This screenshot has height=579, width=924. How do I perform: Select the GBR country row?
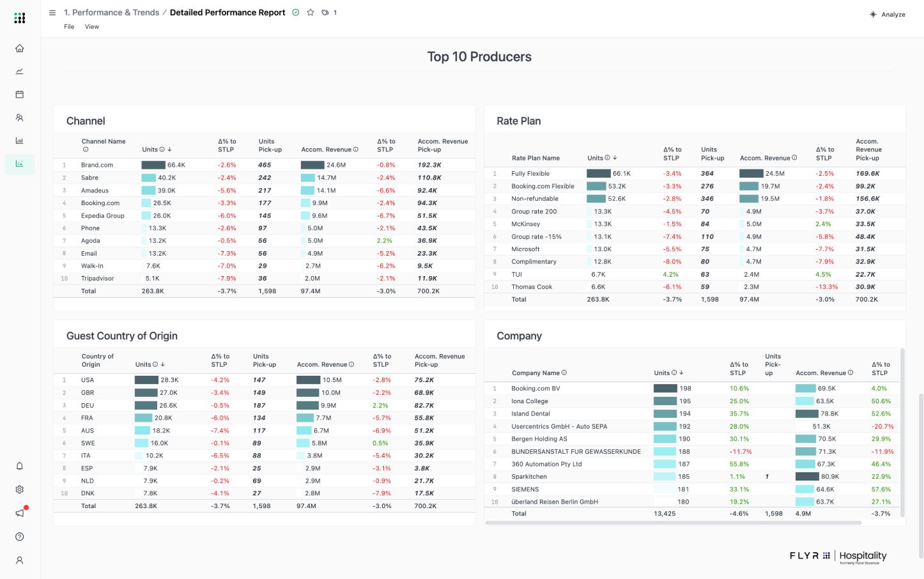[x=264, y=393]
